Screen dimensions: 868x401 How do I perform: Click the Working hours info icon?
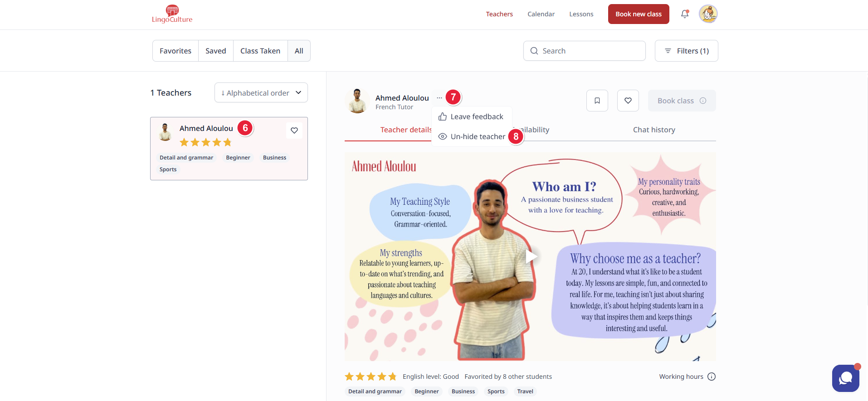tap(712, 377)
